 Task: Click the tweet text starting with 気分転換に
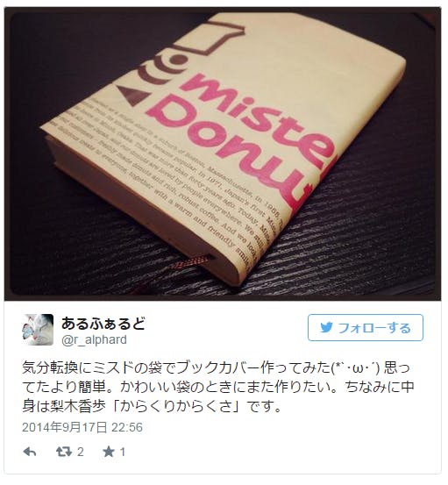coord(217,387)
